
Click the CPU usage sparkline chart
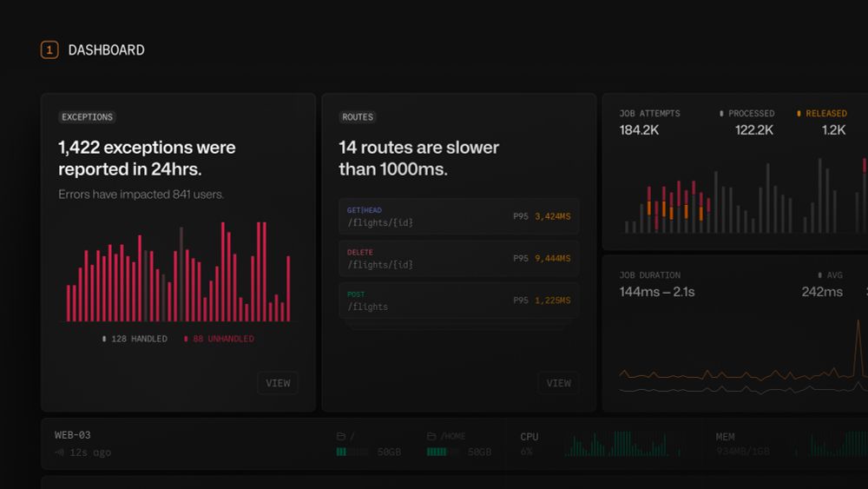pyautogui.click(x=623, y=444)
